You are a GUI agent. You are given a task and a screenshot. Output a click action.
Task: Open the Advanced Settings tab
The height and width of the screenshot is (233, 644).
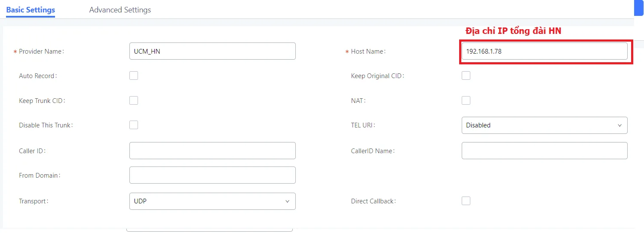(120, 9)
